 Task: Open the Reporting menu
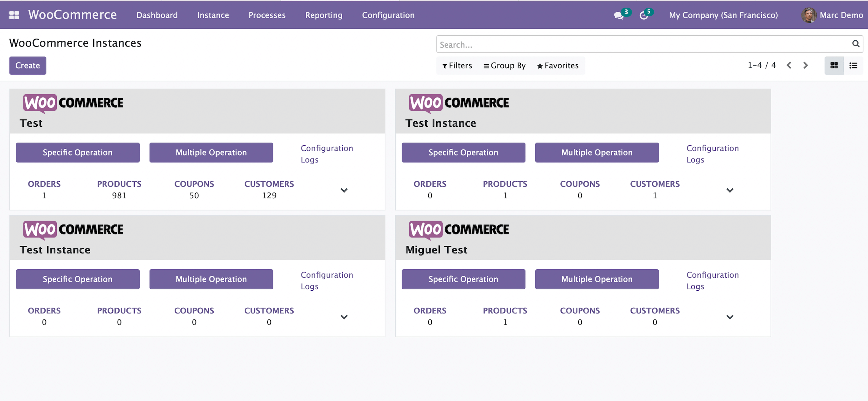click(324, 15)
